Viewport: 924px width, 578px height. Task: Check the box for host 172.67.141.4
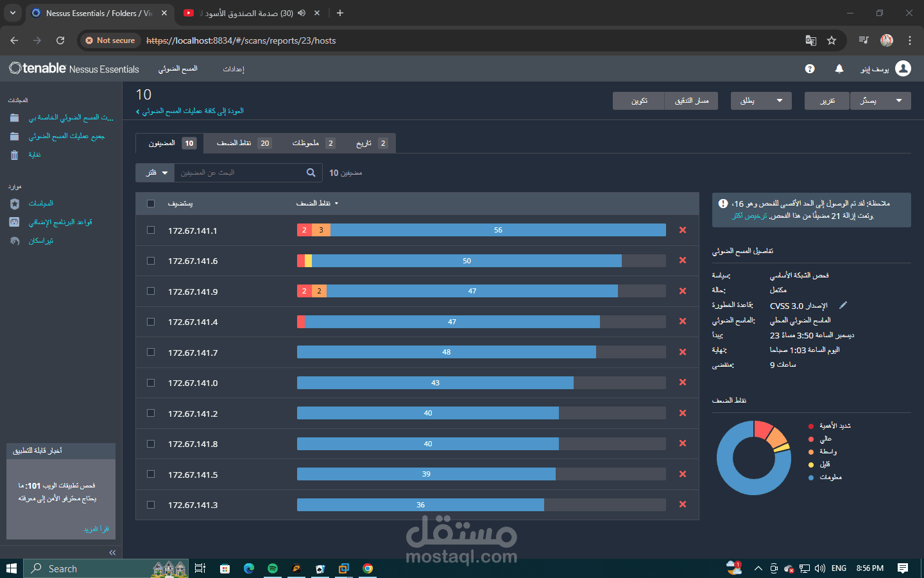pos(151,322)
